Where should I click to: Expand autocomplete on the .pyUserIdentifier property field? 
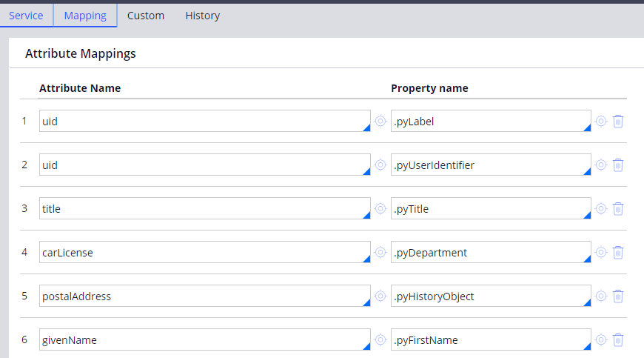pos(587,171)
